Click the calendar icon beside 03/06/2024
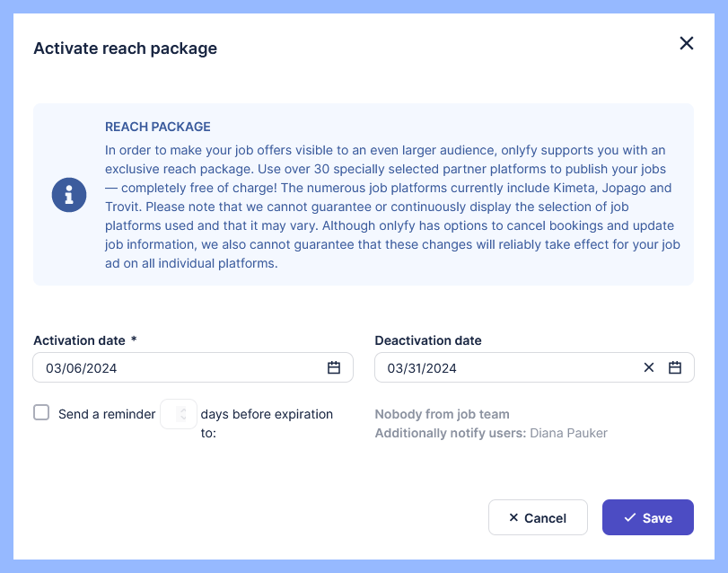This screenshot has height=573, width=728. (333, 367)
